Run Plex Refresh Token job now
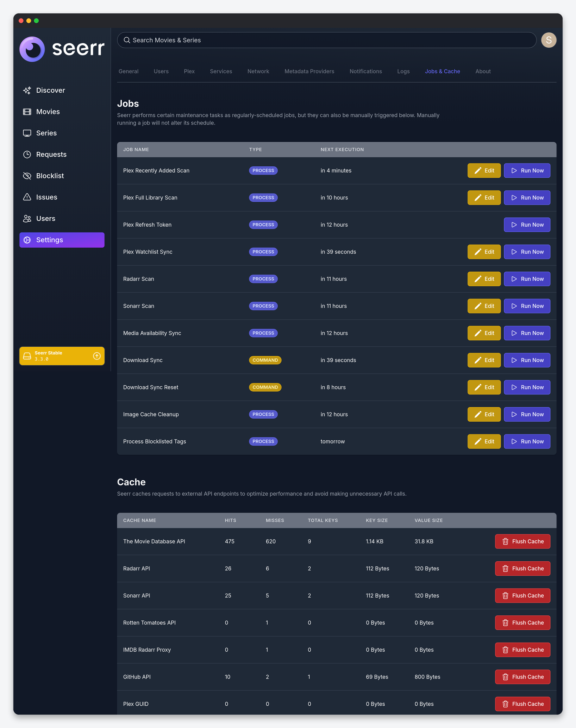This screenshot has width=576, height=728. pyautogui.click(x=527, y=224)
